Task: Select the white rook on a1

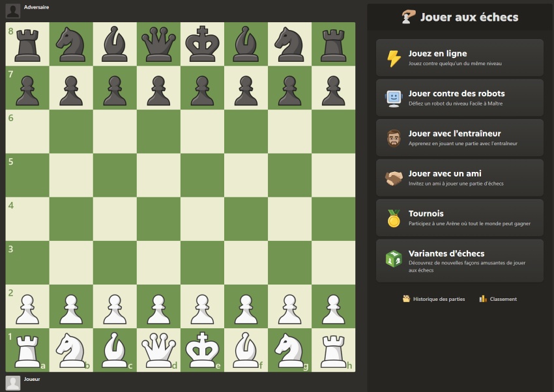Action: click(27, 352)
